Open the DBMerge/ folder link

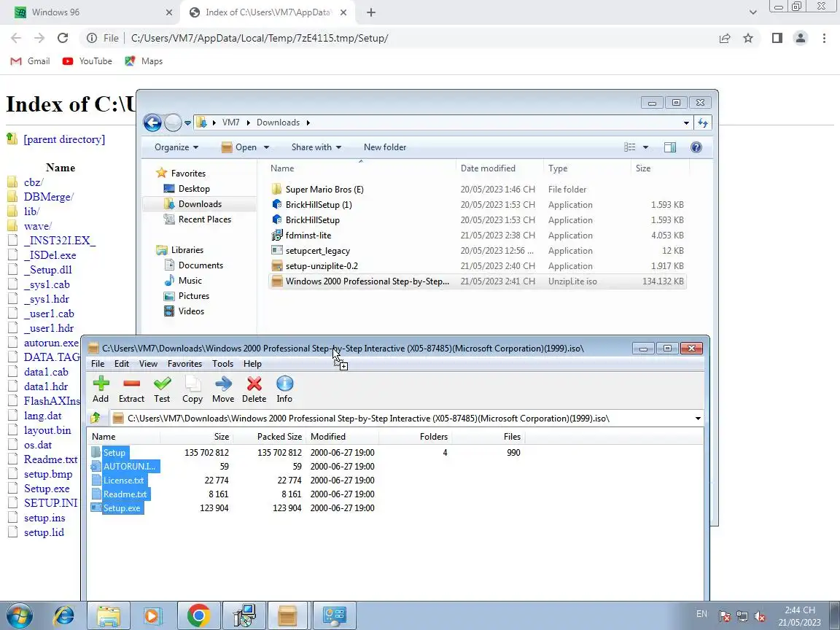49,197
